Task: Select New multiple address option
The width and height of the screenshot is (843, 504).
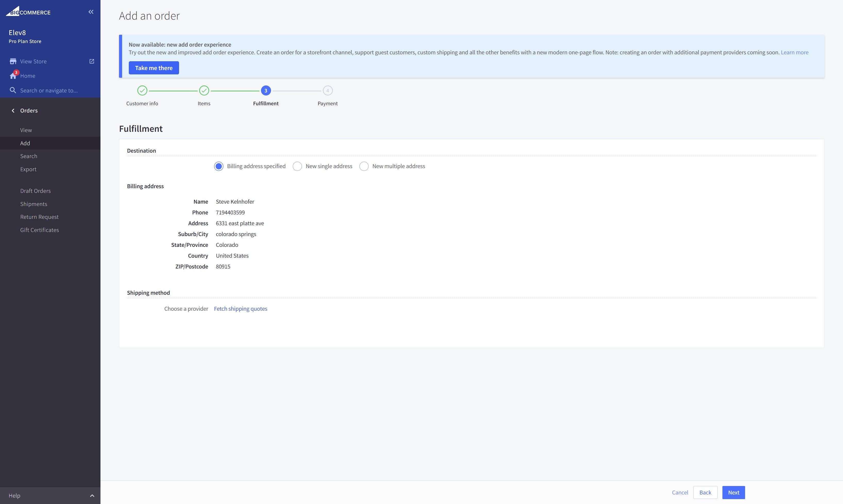Action: [364, 166]
